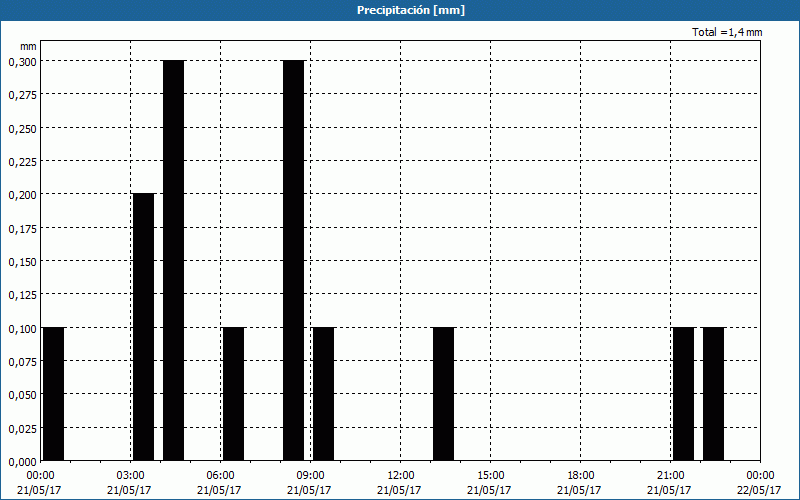Screen dimensions: 800x500
Task: Click the 0,200 y-axis label
Action: [x=22, y=195]
